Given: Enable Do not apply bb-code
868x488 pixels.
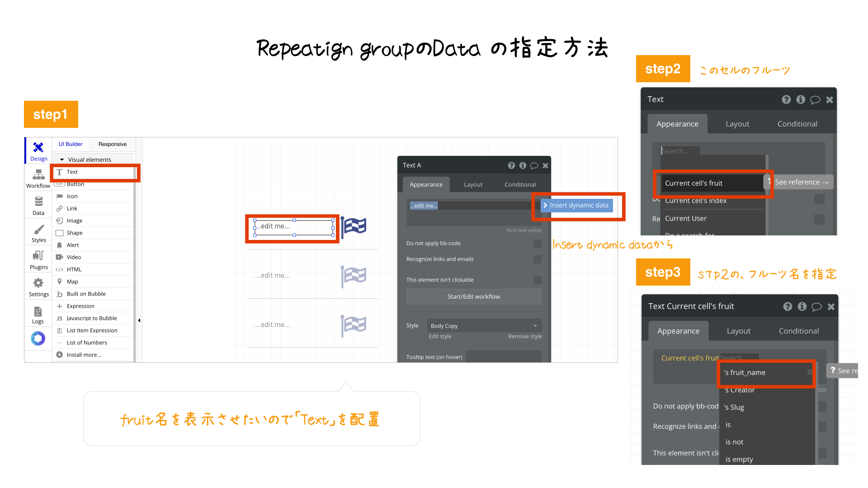Looking at the screenshot, I should (x=537, y=243).
